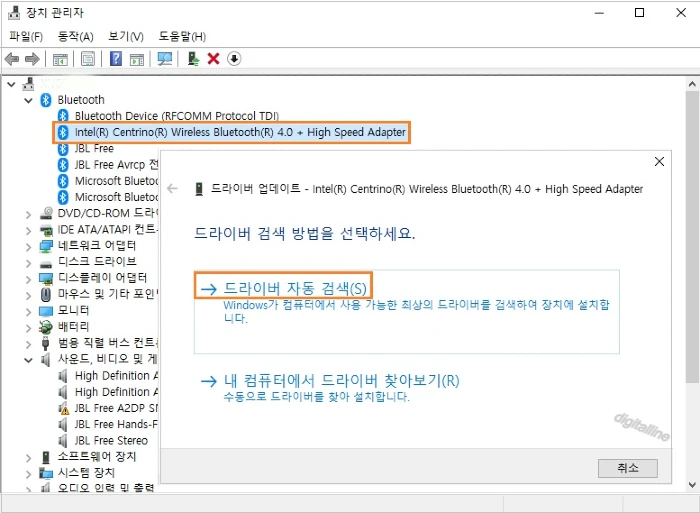Click the 취소 button in driver dialog

pyautogui.click(x=628, y=468)
